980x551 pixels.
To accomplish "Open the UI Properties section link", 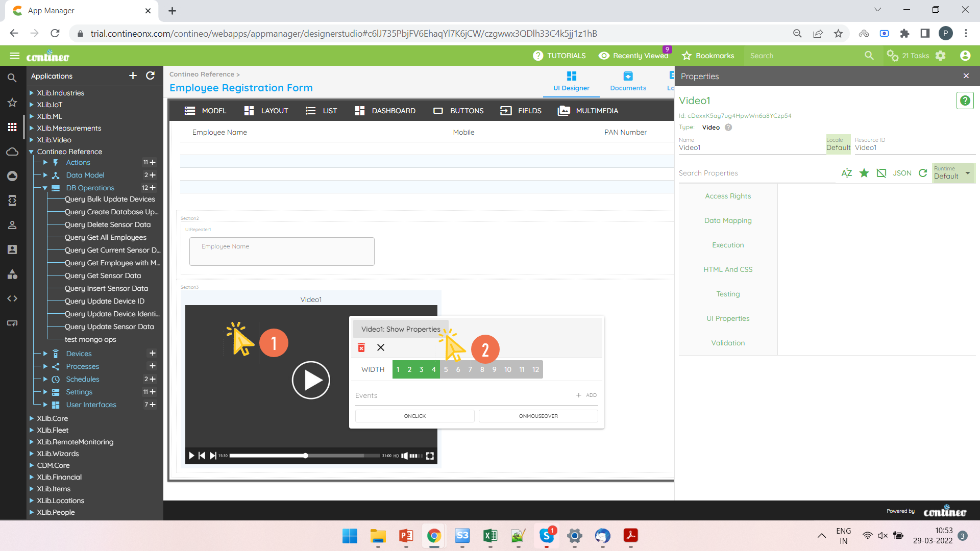I will [728, 318].
